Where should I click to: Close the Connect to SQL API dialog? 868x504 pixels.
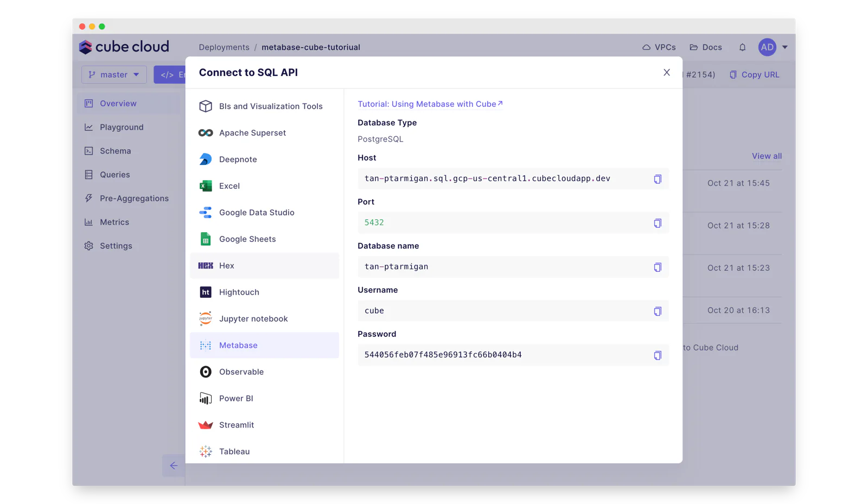click(667, 72)
